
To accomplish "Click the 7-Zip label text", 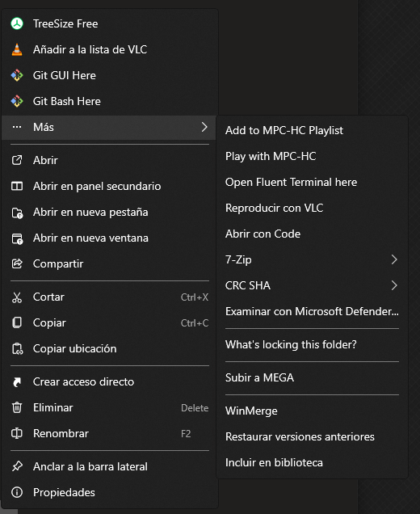I will 238,260.
